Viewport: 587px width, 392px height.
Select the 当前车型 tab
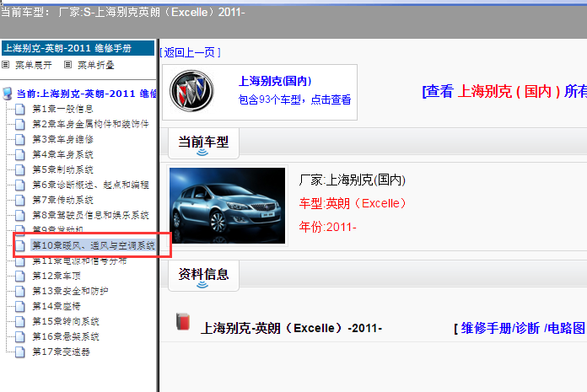coord(203,143)
